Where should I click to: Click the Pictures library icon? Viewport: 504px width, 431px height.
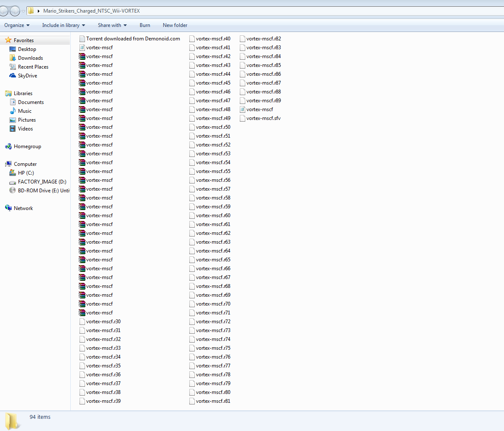[13, 120]
